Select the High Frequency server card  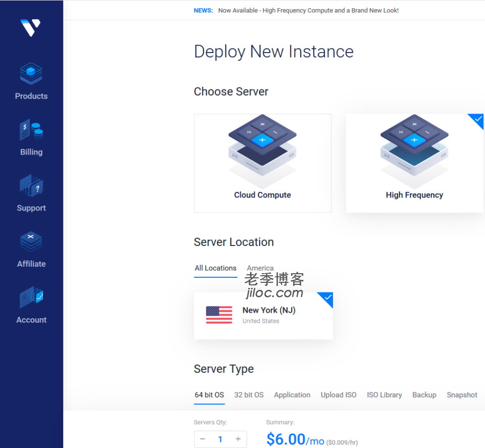click(414, 163)
